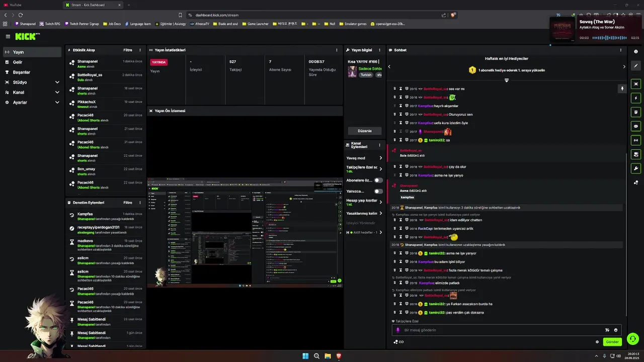Toggle the chat bubble panel icon in the right sidebar
Viewport: 644px width, 362px height.
point(636,126)
